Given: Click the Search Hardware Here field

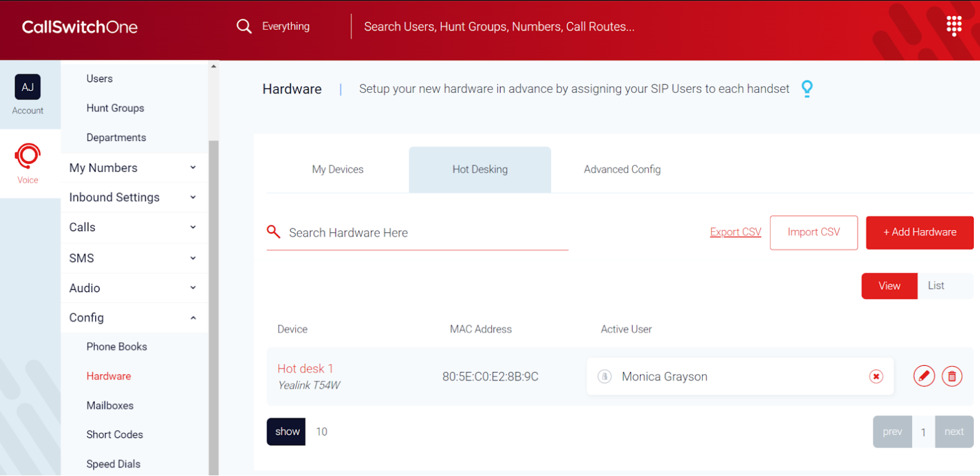Looking at the screenshot, I should (417, 233).
